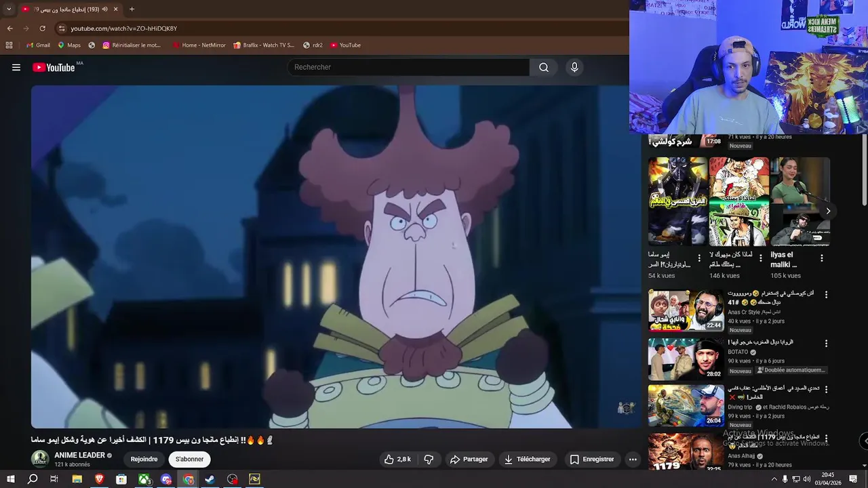Viewport: 868px width, 488px height.
Task: Save video using Enregistrer button
Action: click(x=591, y=459)
